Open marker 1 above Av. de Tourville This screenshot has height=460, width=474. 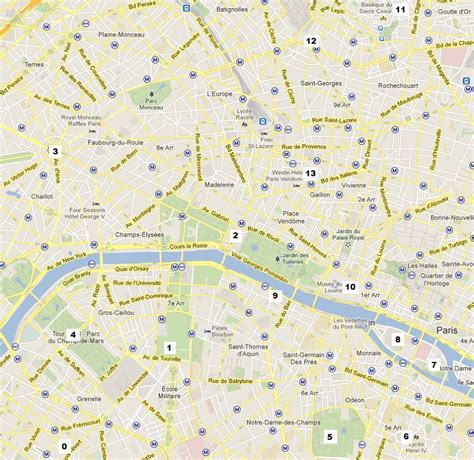click(x=169, y=348)
